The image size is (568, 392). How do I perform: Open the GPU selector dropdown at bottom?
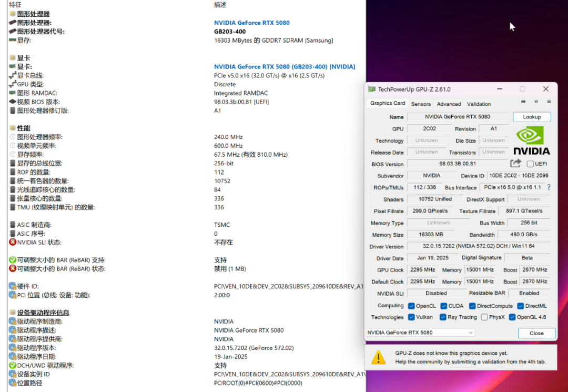coord(420,333)
